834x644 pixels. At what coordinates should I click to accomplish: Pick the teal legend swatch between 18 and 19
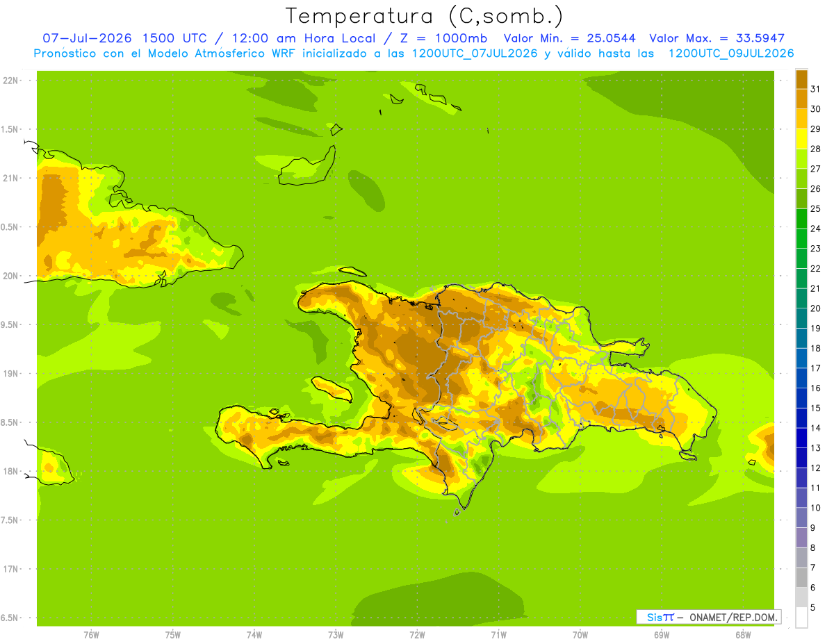(x=801, y=338)
